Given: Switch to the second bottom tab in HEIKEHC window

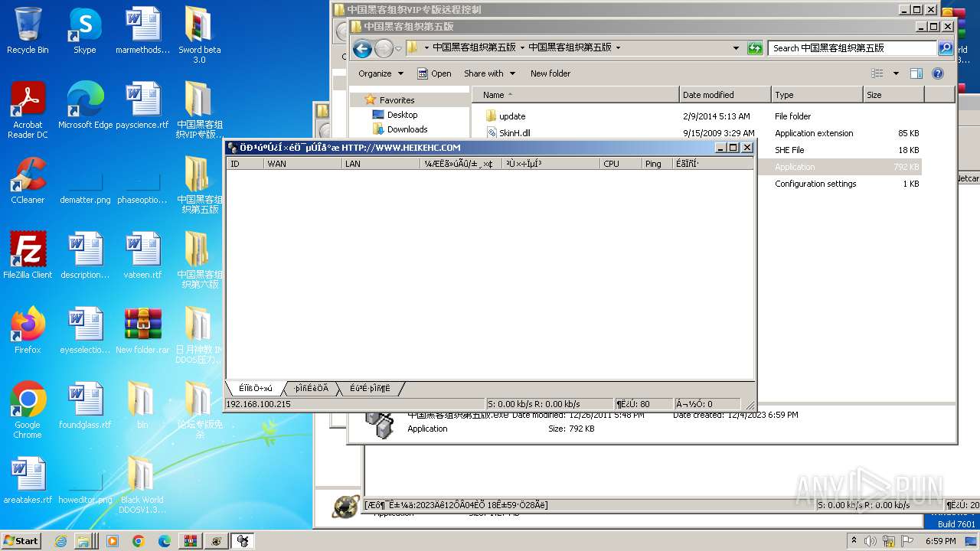Looking at the screenshot, I should [x=312, y=389].
